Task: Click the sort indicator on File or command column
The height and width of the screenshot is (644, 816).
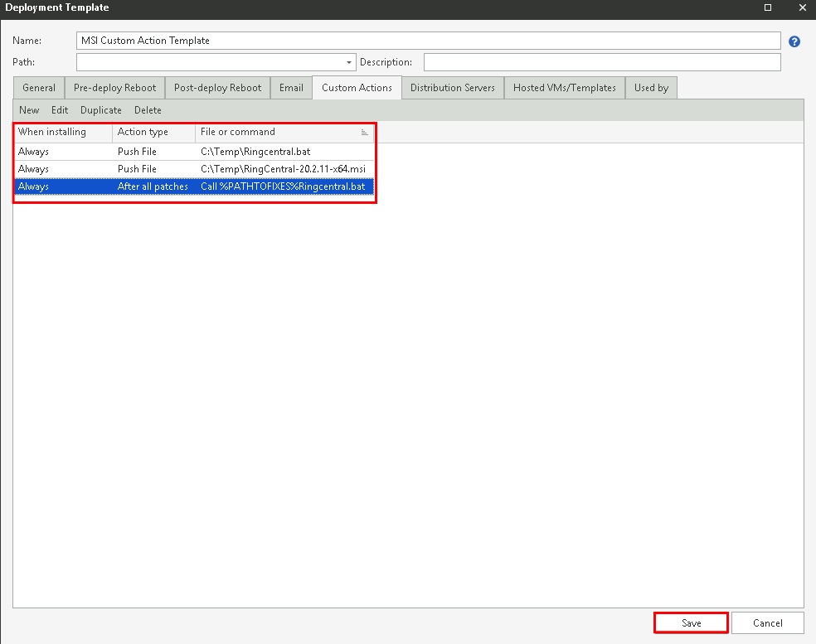Action: tap(363, 131)
